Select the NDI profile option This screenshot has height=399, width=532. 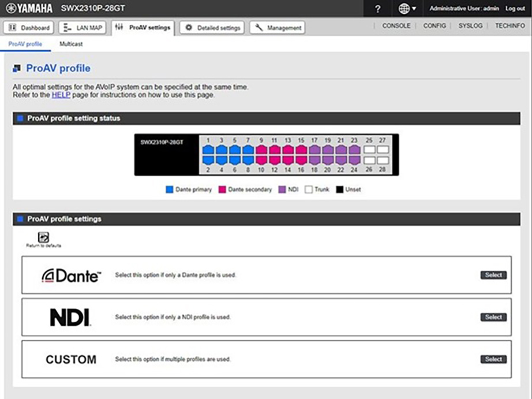click(493, 317)
